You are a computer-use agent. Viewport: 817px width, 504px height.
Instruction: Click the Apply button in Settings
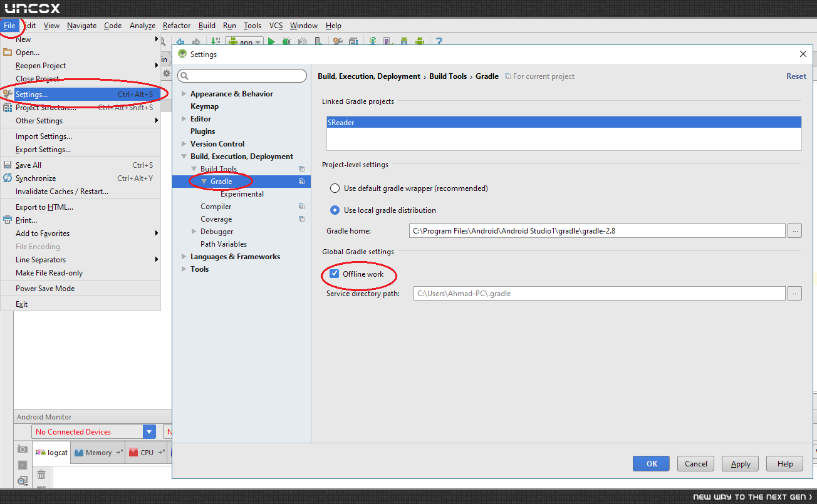coord(741,464)
